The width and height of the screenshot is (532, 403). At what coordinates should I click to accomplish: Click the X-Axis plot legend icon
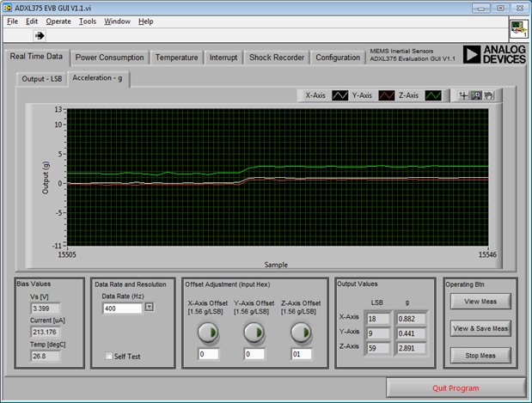click(340, 95)
